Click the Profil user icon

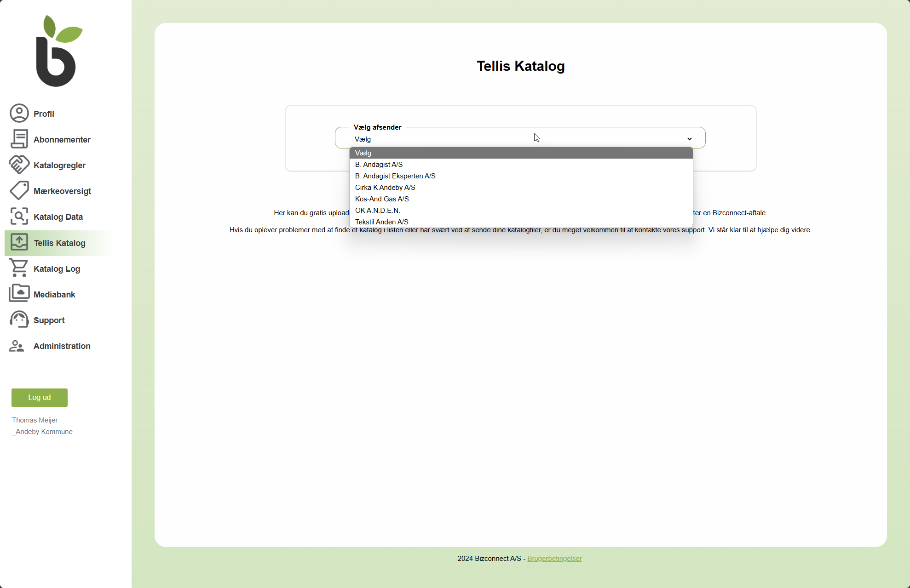click(x=19, y=114)
